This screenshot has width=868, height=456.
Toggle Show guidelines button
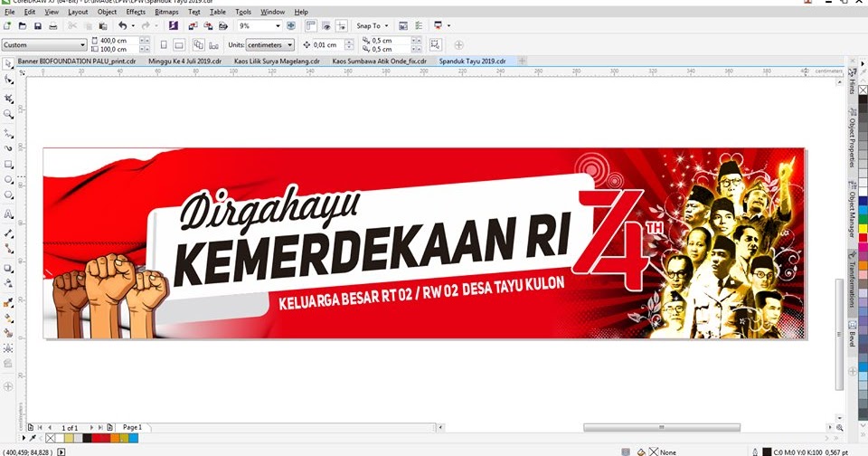(x=342, y=25)
